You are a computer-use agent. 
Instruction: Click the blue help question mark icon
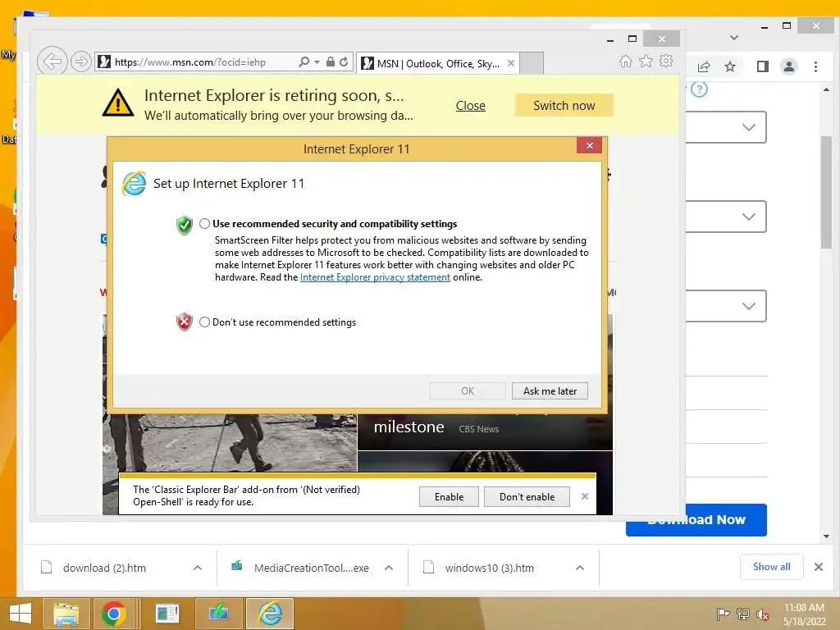699,89
